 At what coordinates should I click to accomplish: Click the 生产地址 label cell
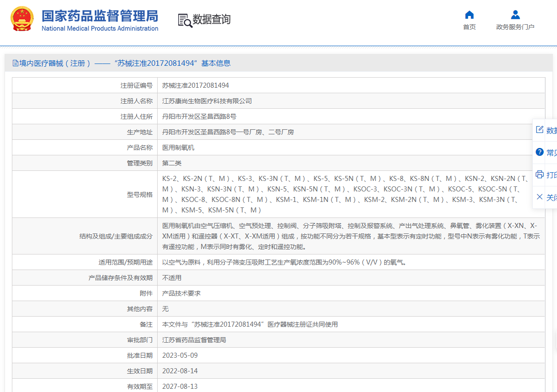pos(85,132)
